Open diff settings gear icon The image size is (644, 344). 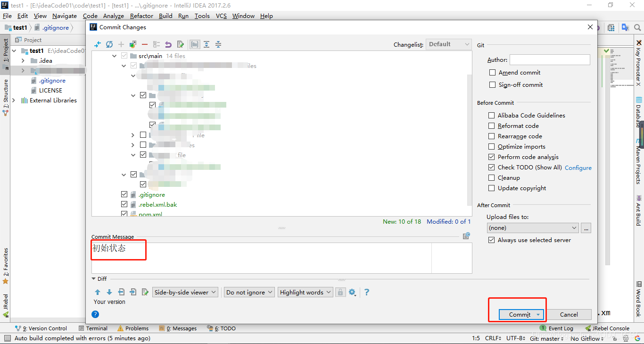pos(352,292)
